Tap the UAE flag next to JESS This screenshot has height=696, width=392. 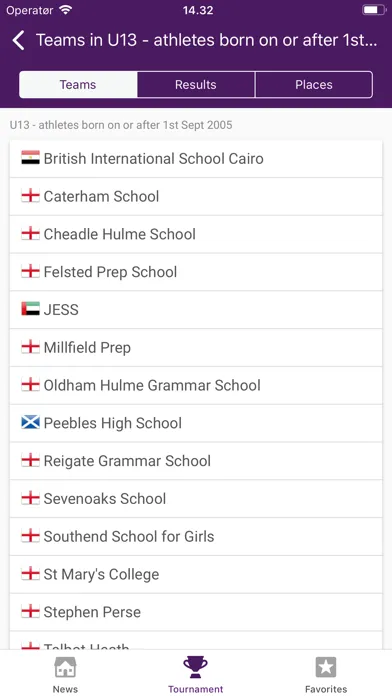tap(30, 309)
